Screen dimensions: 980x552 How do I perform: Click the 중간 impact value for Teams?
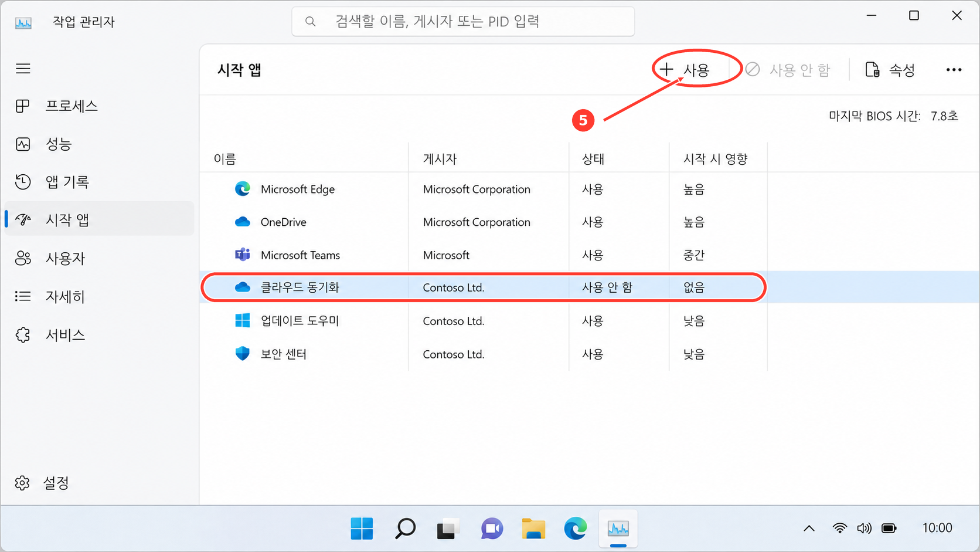coord(694,255)
